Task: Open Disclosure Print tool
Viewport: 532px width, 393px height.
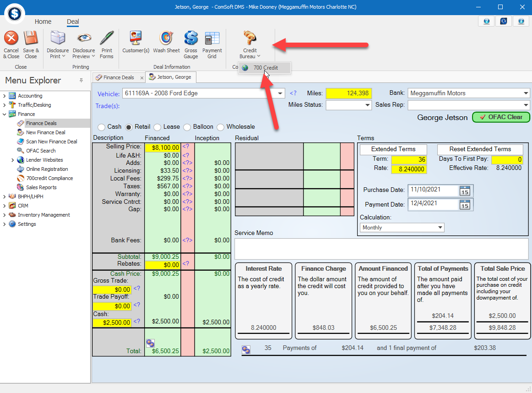Action: [58, 38]
